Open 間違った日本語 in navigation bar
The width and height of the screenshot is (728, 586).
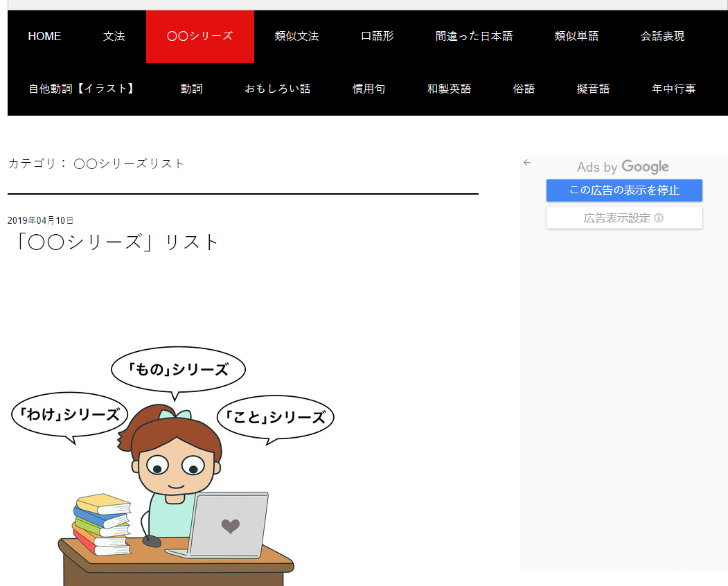[474, 37]
